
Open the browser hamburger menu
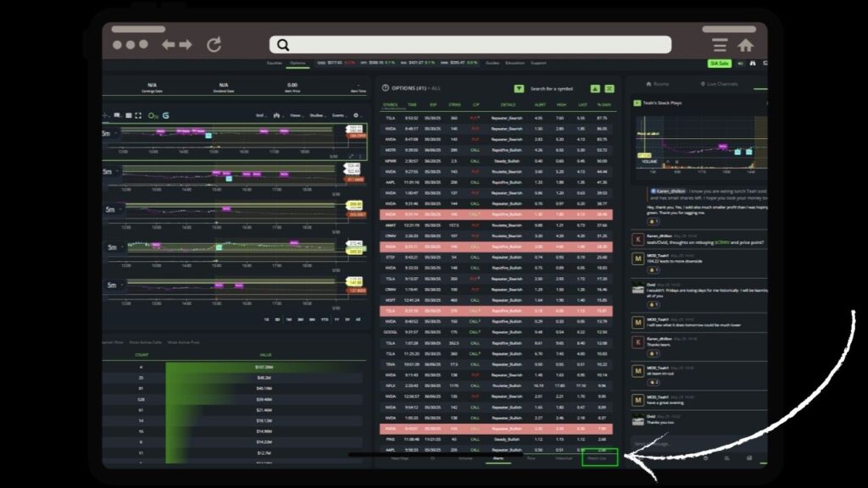720,45
